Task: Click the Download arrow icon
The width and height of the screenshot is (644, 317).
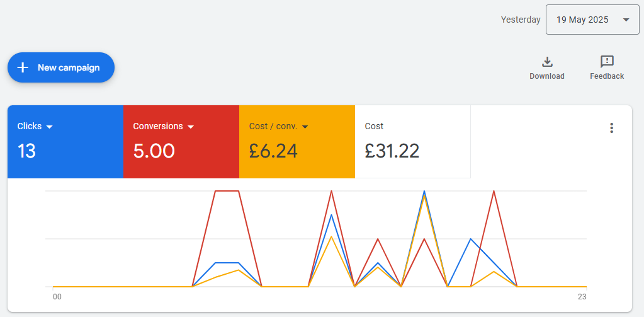Action: (546, 62)
